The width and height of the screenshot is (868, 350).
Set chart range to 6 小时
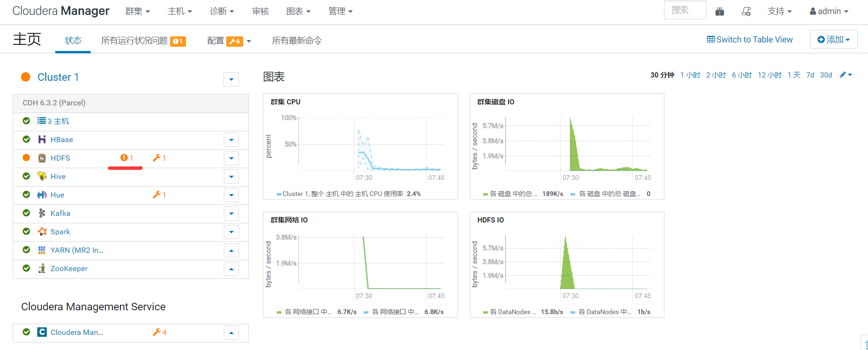click(x=742, y=75)
